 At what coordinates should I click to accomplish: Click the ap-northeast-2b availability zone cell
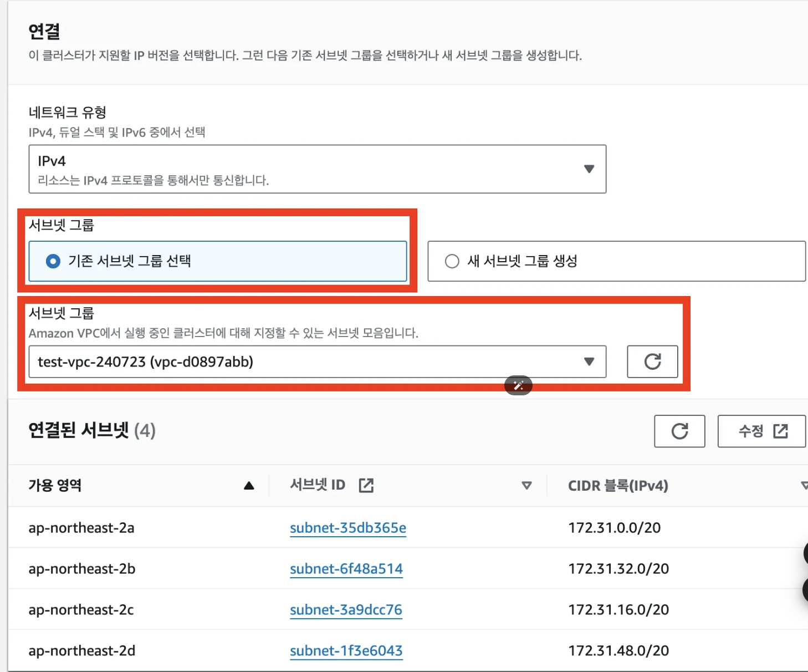[x=82, y=569]
